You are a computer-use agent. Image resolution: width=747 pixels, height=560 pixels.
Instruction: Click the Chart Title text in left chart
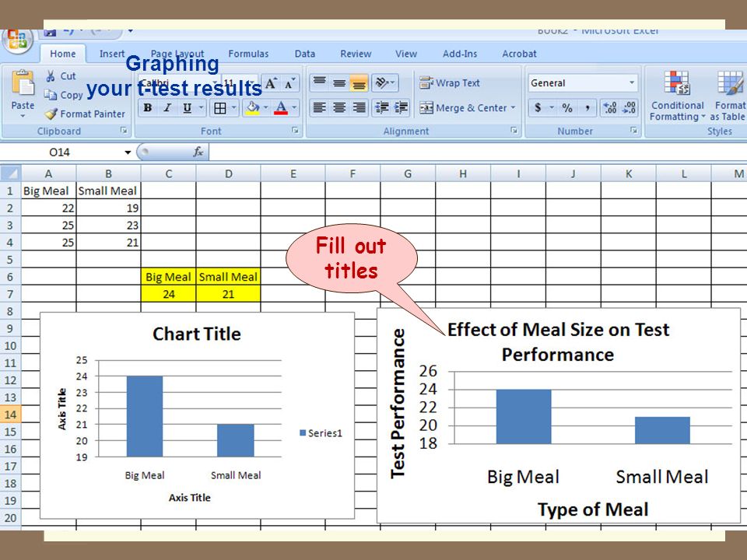(197, 334)
